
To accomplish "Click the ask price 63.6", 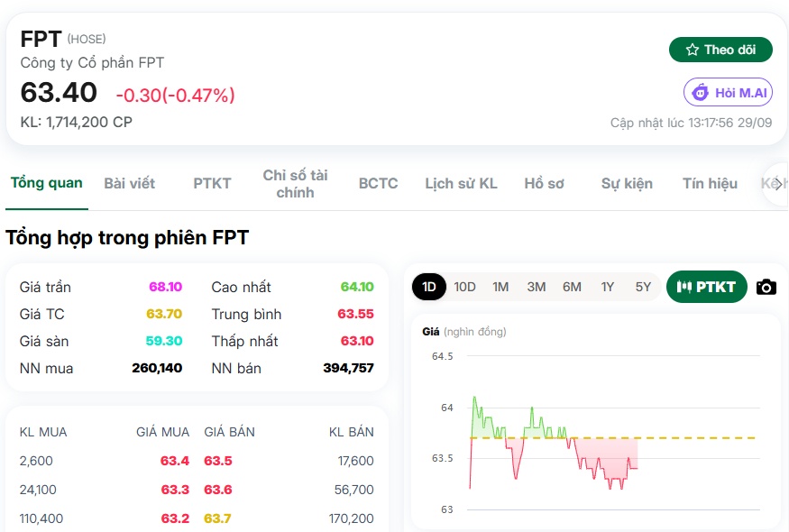I will tap(218, 490).
